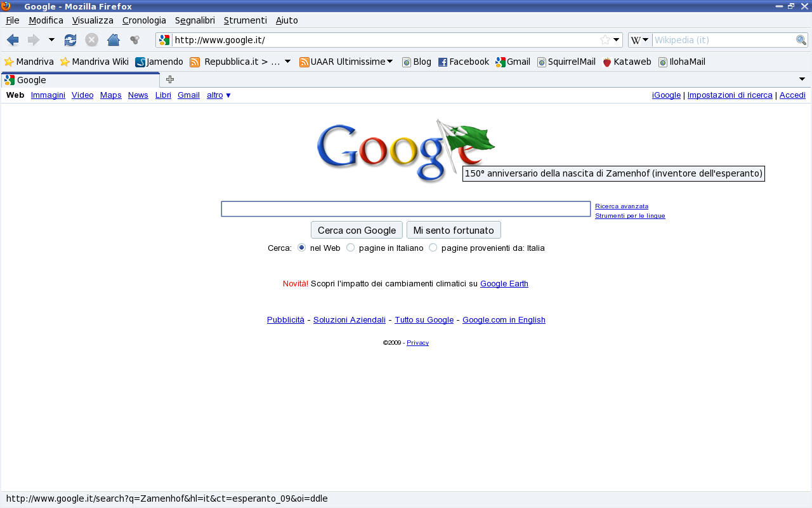Open the Maps link
The height and width of the screenshot is (508, 812).
111,95
